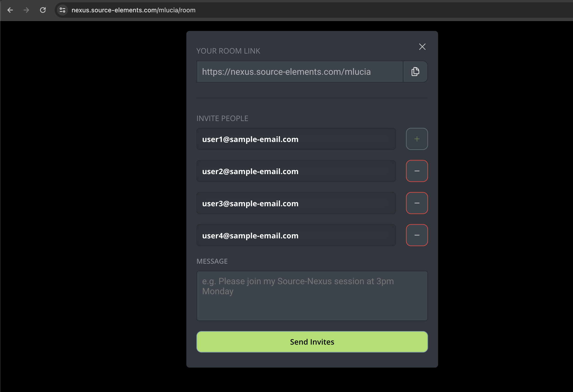Open site information next to the URL

coord(62,10)
